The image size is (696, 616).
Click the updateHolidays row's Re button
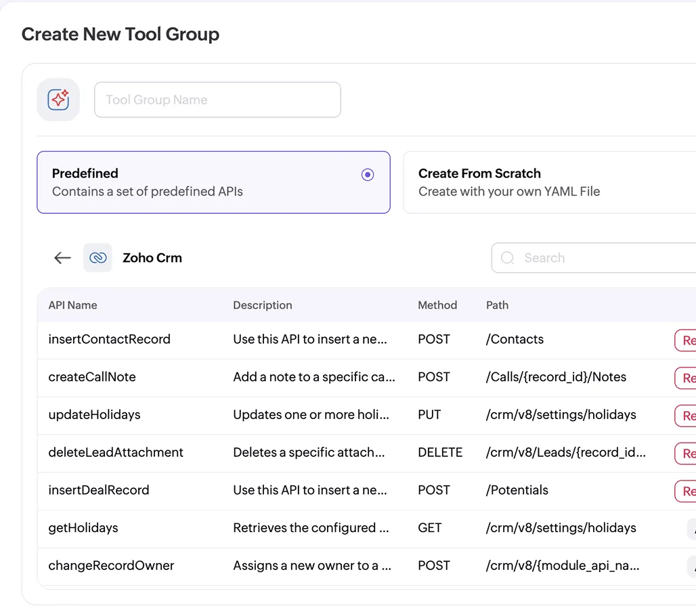(x=685, y=416)
